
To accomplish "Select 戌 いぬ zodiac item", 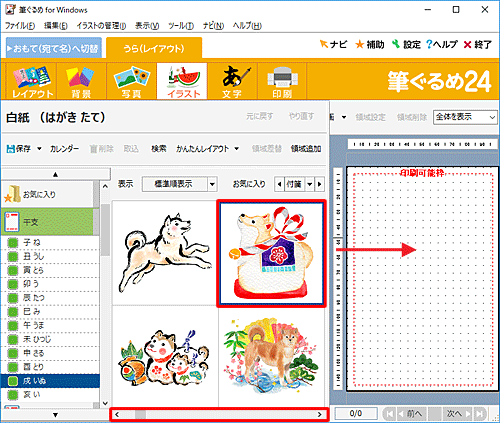I will [51, 381].
